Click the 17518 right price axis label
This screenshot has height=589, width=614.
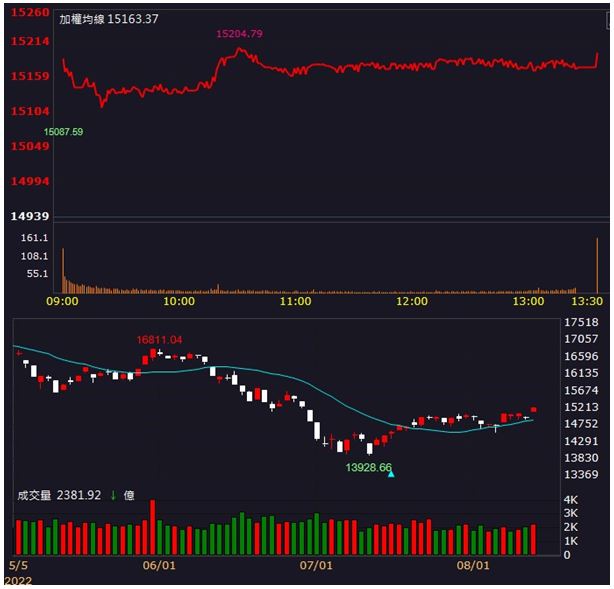tap(581, 322)
